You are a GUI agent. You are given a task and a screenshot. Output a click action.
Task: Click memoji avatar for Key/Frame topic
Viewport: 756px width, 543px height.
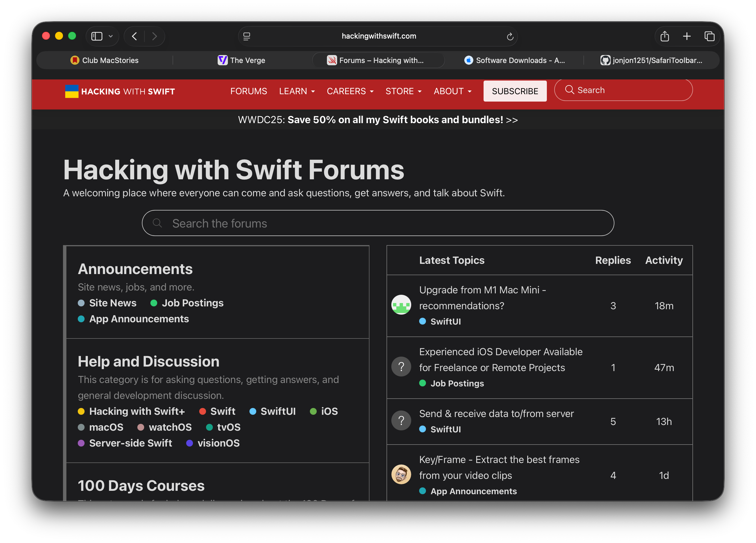point(401,474)
